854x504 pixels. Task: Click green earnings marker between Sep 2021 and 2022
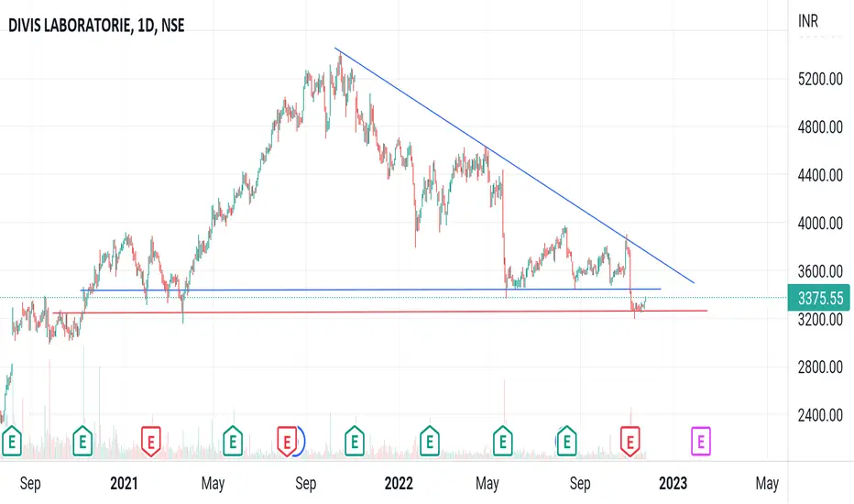[x=355, y=441]
